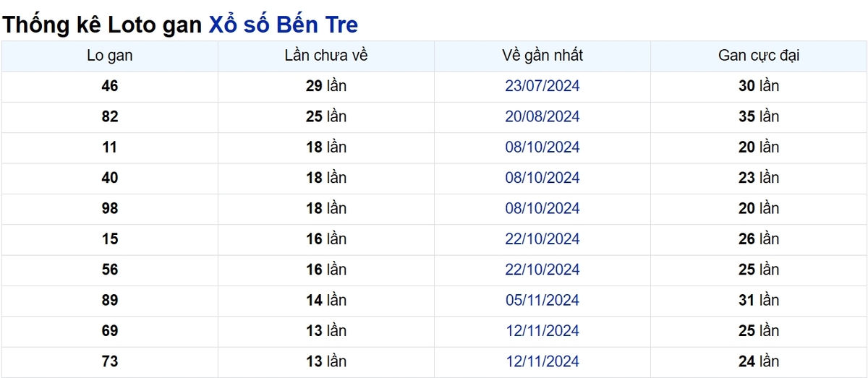Open the 08/10/2024 date for lo 98

[x=542, y=208]
